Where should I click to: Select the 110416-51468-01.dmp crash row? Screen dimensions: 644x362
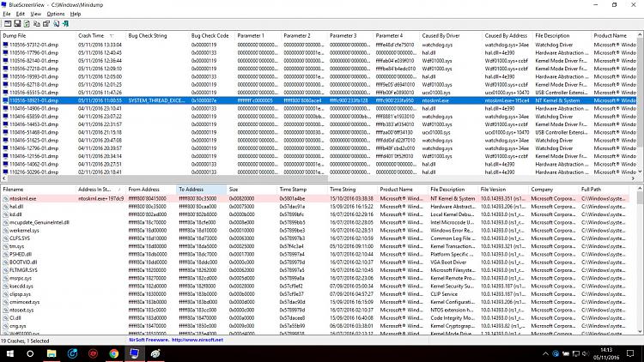[319, 132]
